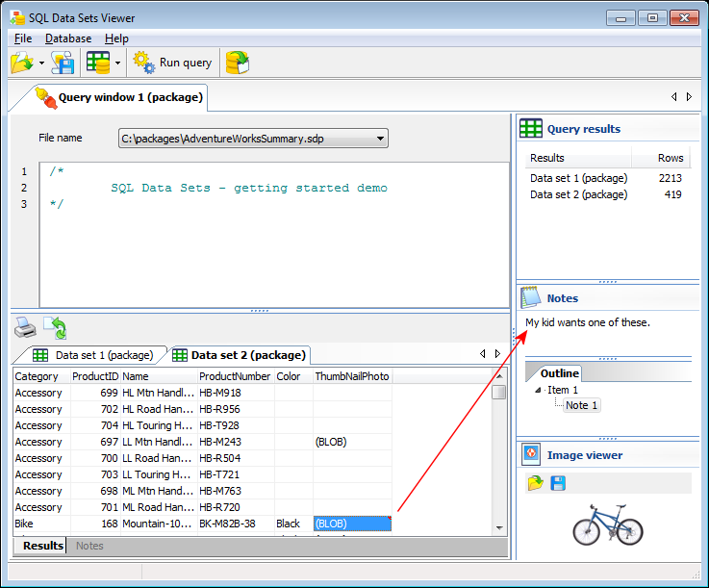Open dropdown arrow beside data set icon
709x588 pixels.
pos(117,64)
